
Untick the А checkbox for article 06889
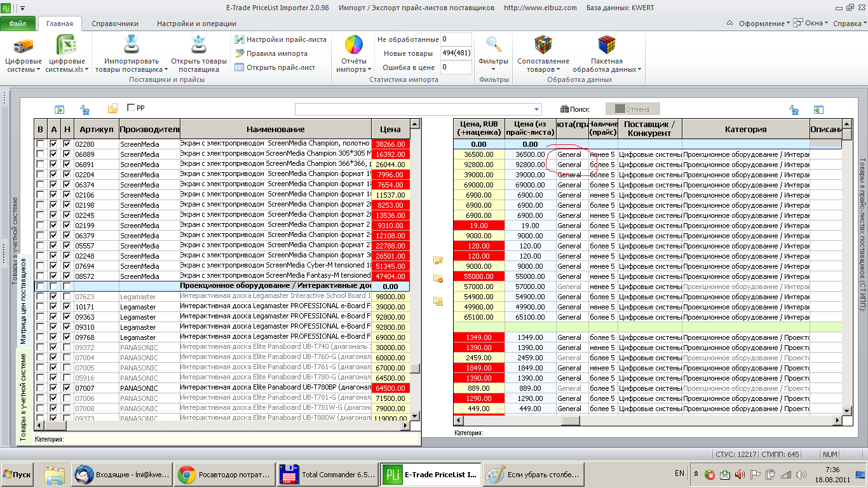pos(54,154)
